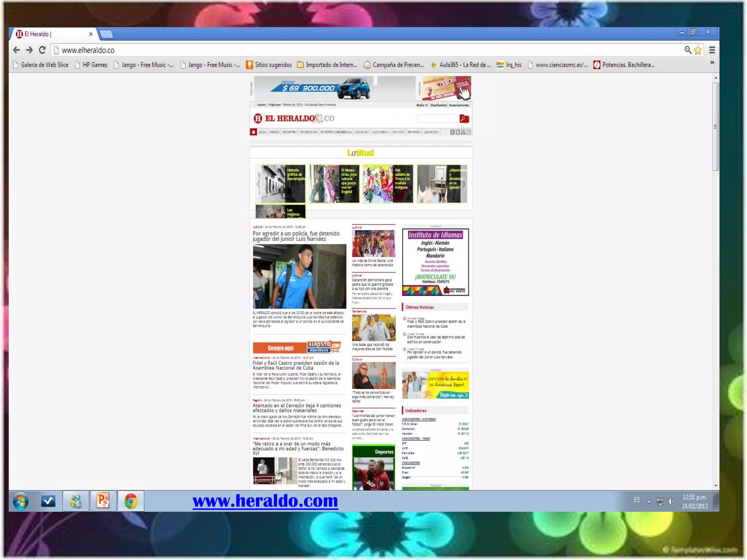
Task: Move the Latitud carousel back with left arrow
Action: (x=258, y=184)
